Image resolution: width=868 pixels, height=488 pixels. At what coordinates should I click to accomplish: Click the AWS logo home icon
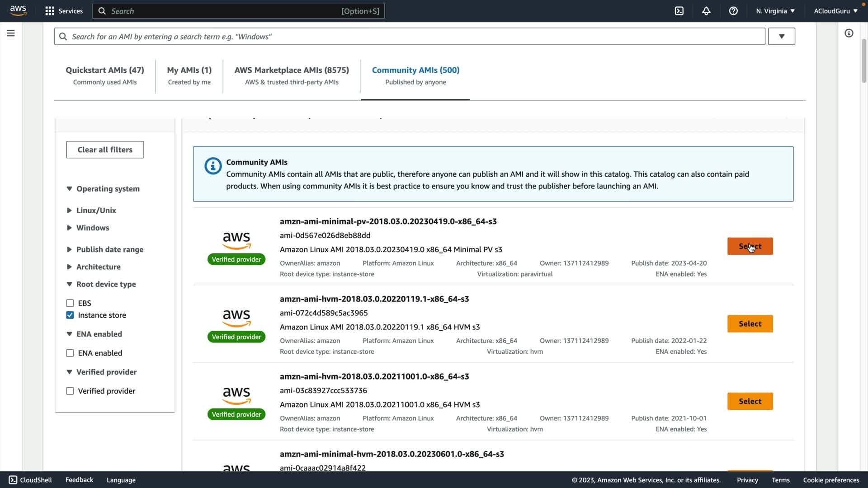[x=18, y=11]
